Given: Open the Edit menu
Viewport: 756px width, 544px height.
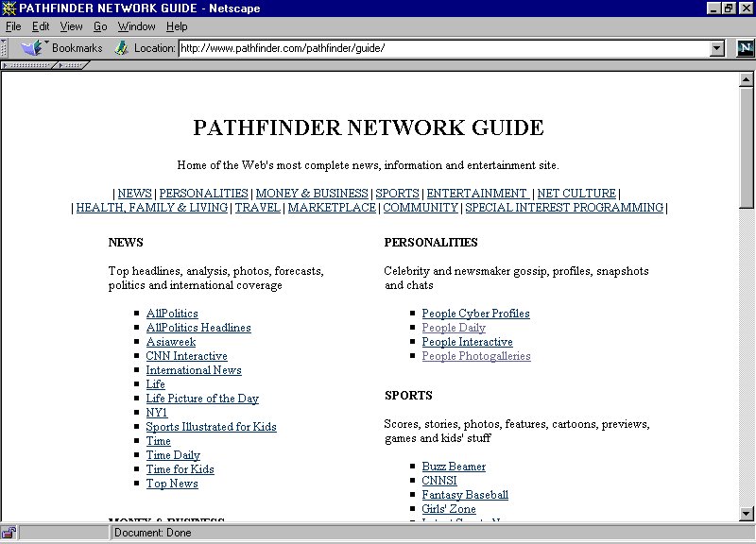Looking at the screenshot, I should (41, 26).
